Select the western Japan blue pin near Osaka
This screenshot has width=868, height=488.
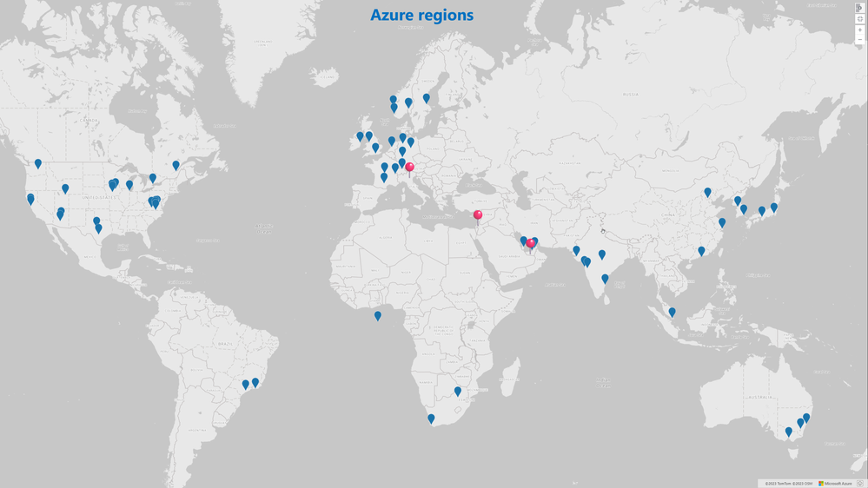tap(762, 211)
